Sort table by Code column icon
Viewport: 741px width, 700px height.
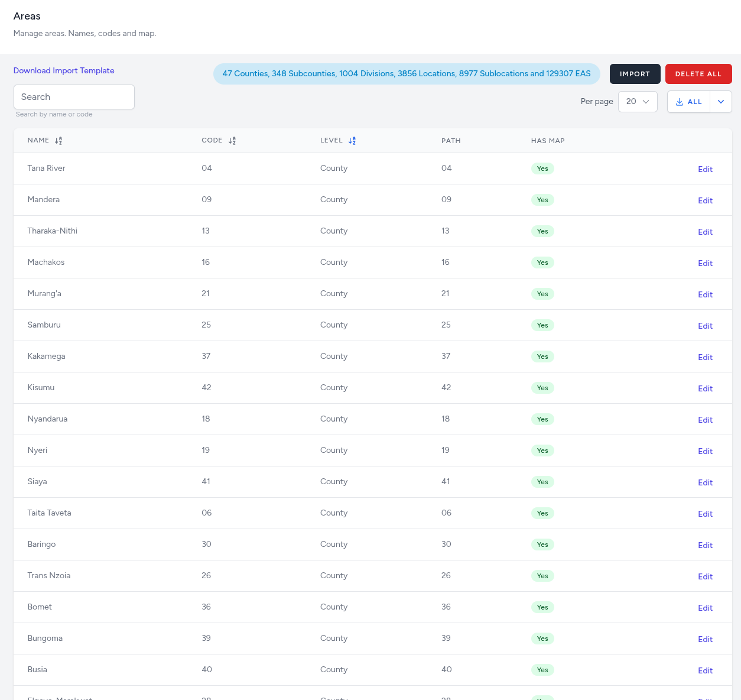[232, 141]
